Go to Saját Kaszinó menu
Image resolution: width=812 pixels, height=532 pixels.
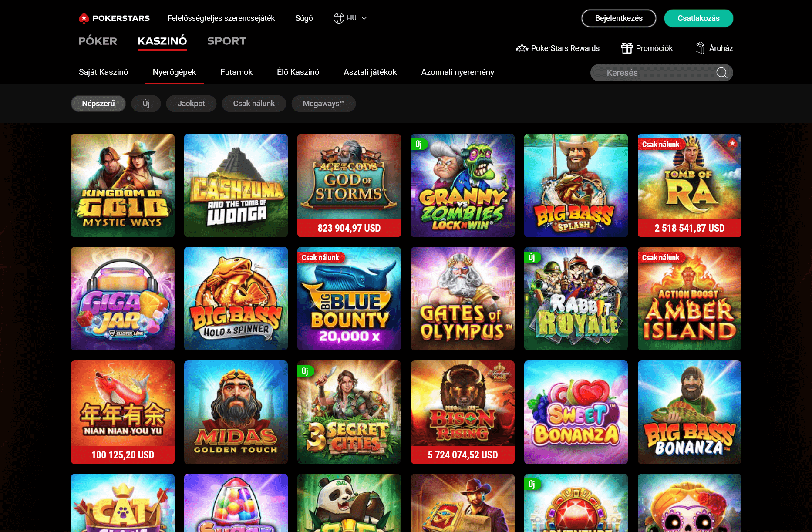(x=103, y=72)
